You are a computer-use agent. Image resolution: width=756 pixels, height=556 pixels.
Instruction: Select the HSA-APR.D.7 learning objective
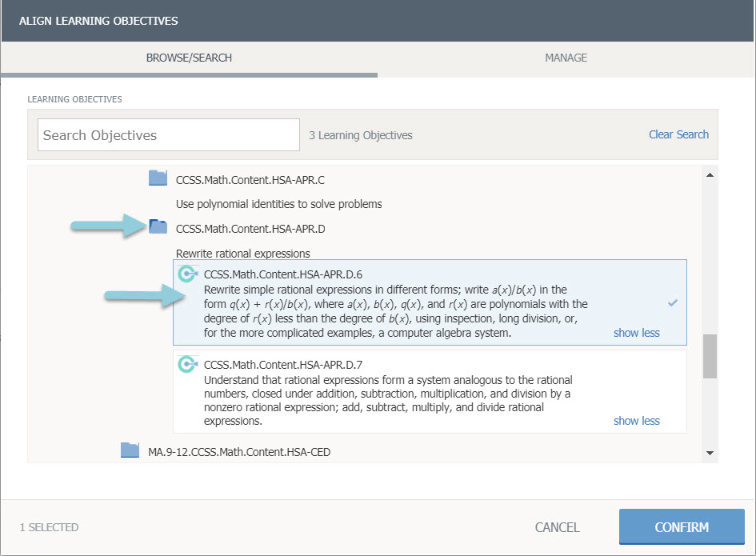[x=429, y=392]
